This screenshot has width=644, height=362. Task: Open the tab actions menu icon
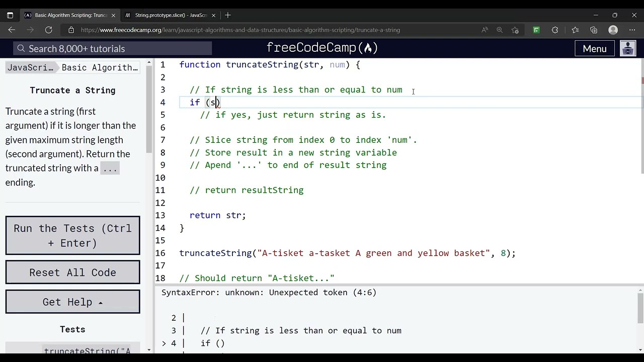[10, 15]
